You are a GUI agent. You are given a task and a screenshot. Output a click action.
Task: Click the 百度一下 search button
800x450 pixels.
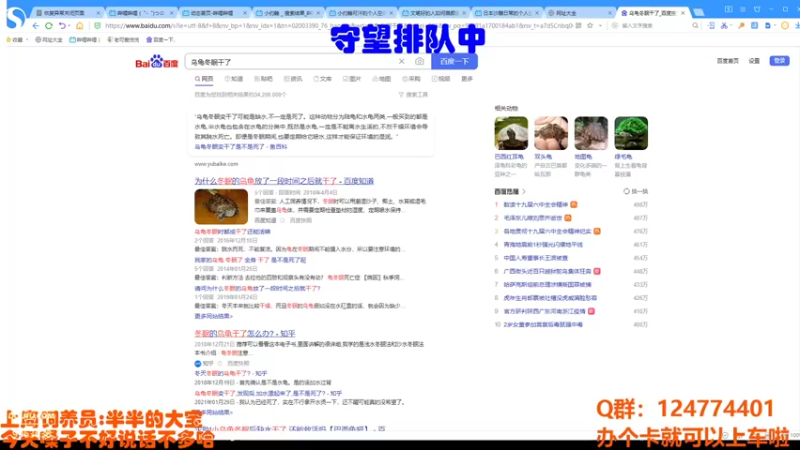454,61
